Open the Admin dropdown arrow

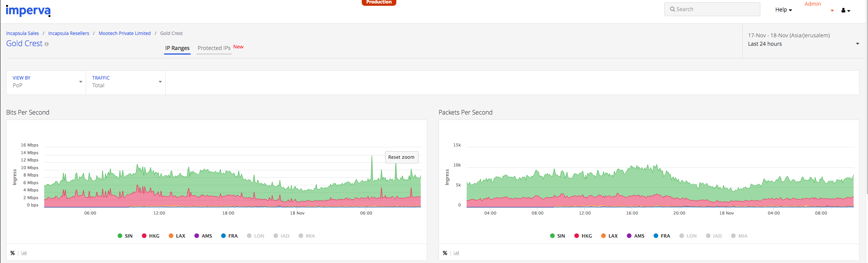832,11
